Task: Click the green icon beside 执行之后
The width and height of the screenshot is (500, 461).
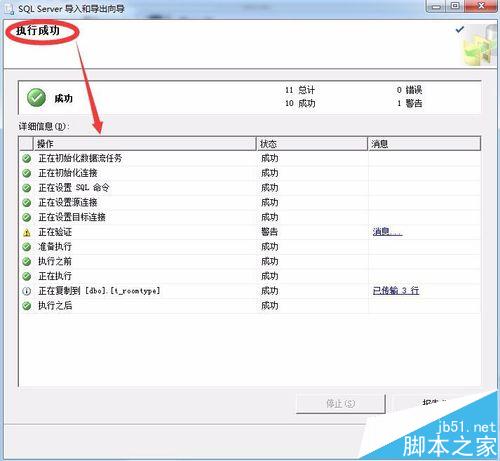Action: [26, 306]
